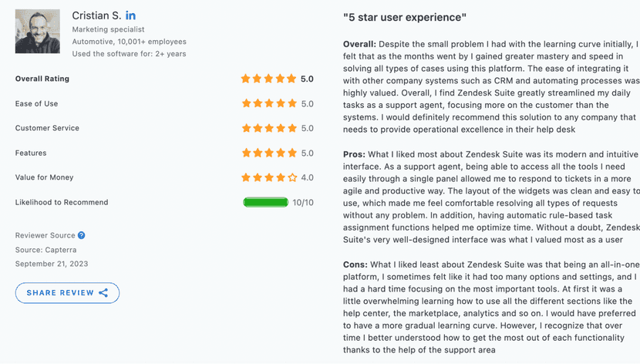640x364 pixels.
Task: Click the 10/10 recommendation score
Action: (303, 202)
